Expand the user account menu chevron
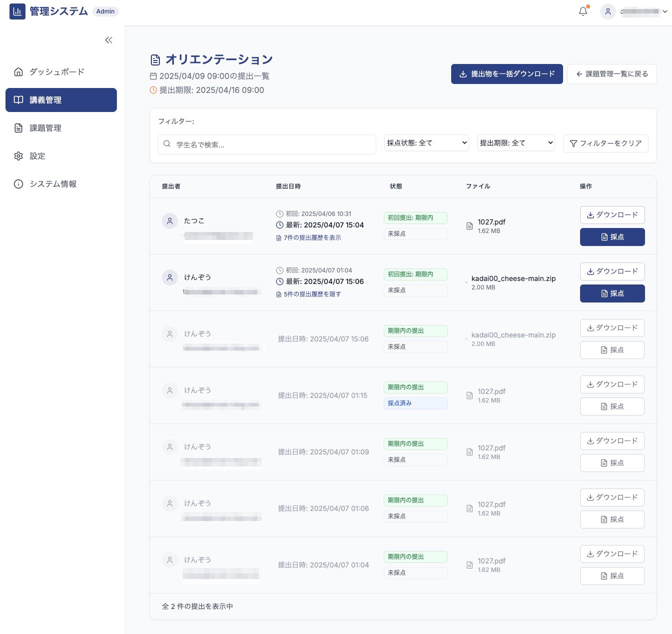Image resolution: width=672 pixels, height=634 pixels. pos(665,11)
